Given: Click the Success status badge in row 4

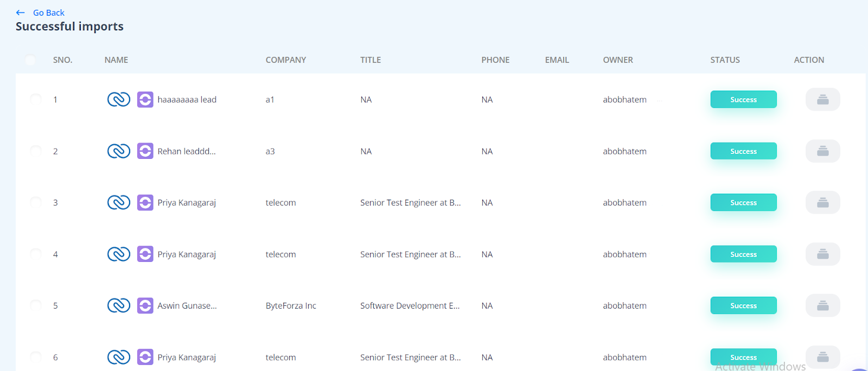Looking at the screenshot, I should [743, 254].
